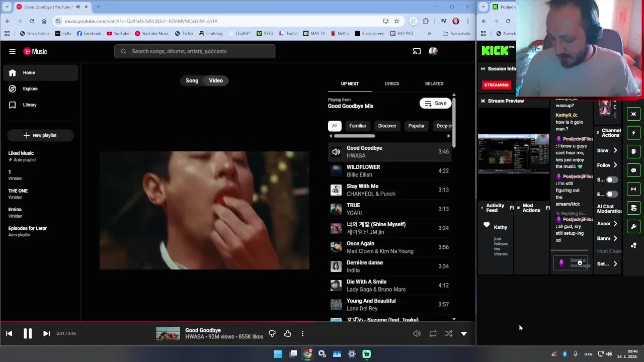Click Kick sidebar chat bubble icon
Image resolution: width=644 pixels, height=362 pixels.
coord(633,170)
